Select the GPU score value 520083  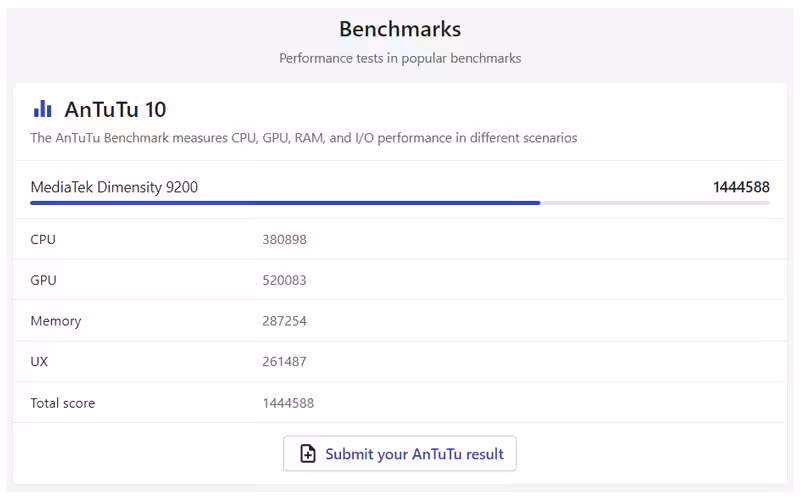tap(284, 280)
